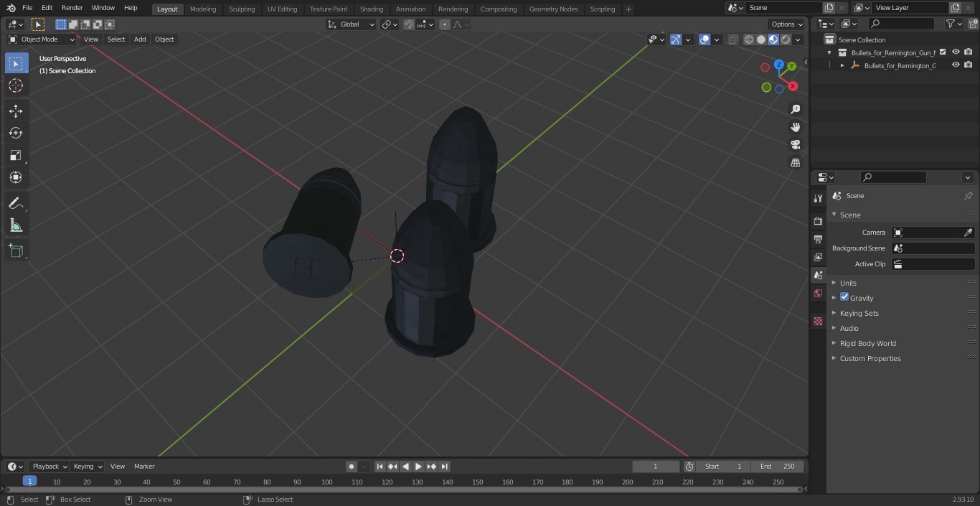Screen dimensions: 980x506
Task: Open the Add menu in viewport header
Action: [140, 39]
